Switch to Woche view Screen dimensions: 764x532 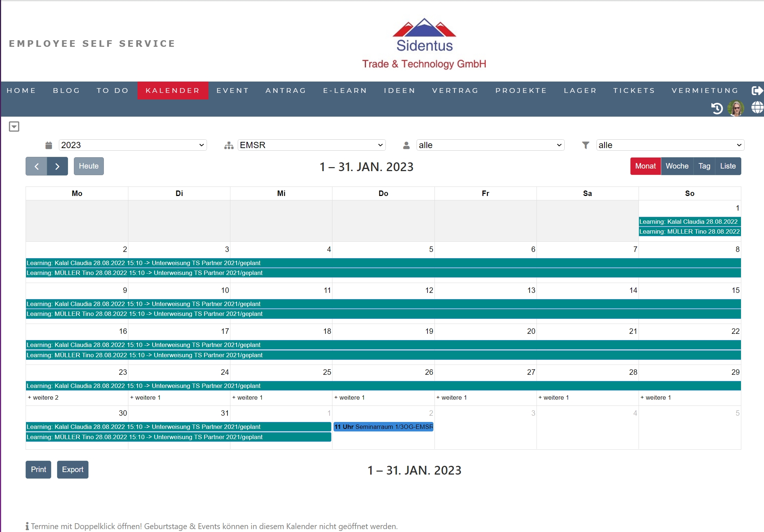click(x=677, y=166)
